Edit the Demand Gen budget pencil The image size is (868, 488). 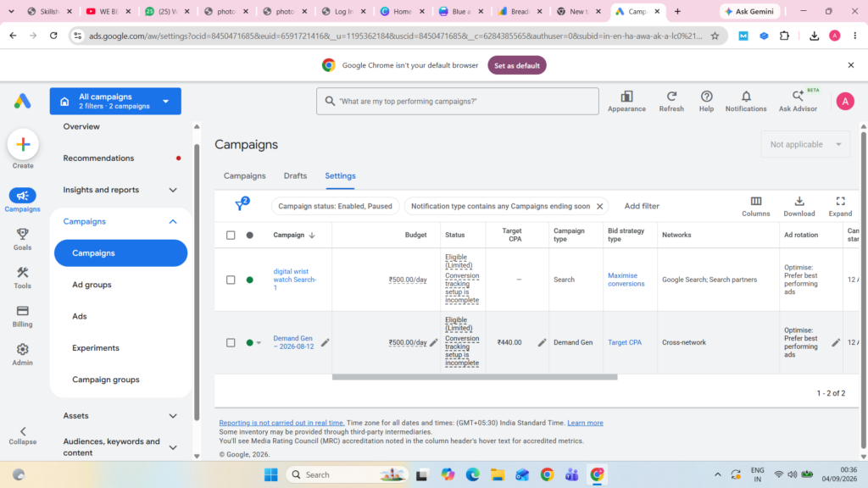point(434,342)
